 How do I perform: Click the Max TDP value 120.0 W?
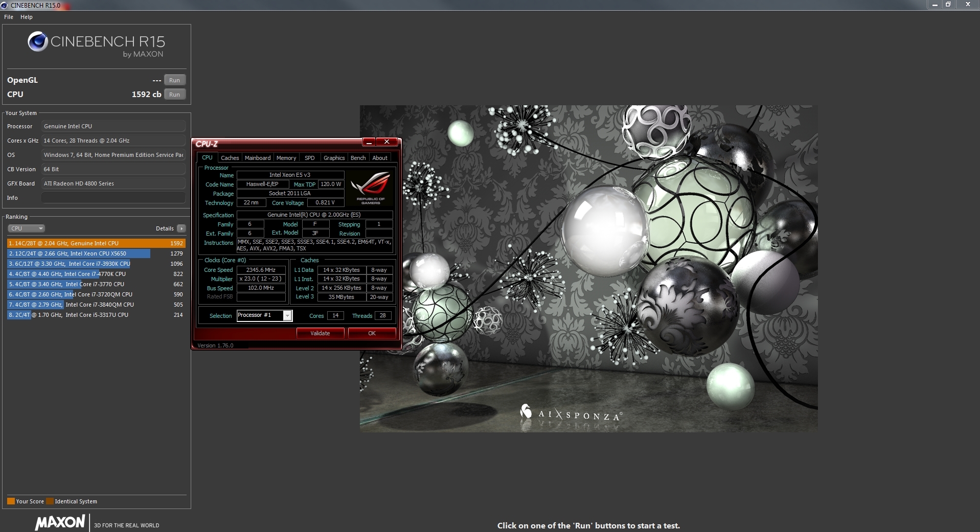point(331,184)
